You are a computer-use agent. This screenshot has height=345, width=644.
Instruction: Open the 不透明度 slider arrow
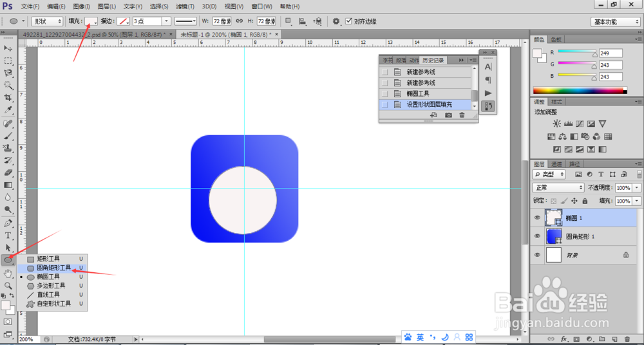(637, 188)
